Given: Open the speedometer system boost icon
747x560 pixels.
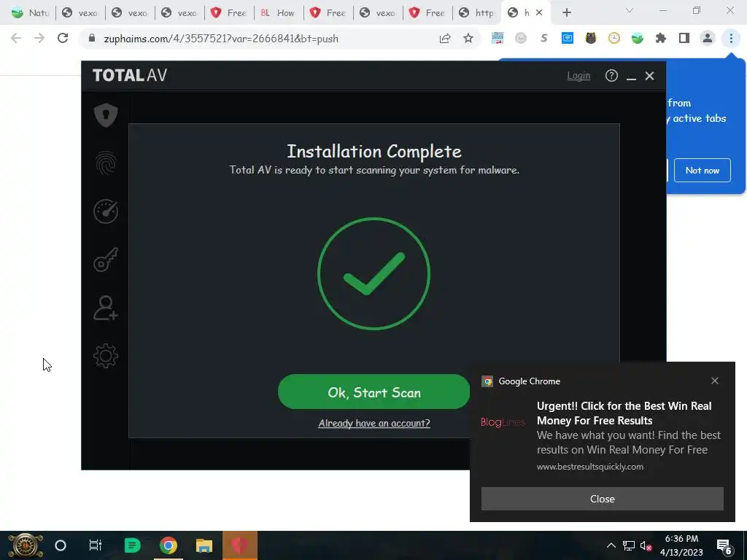Looking at the screenshot, I should pos(106,211).
